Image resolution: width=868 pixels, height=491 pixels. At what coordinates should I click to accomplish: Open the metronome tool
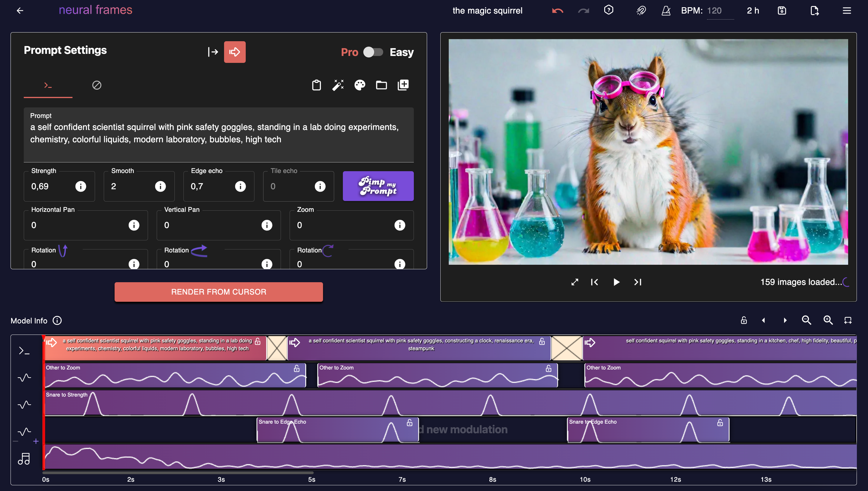pos(666,11)
